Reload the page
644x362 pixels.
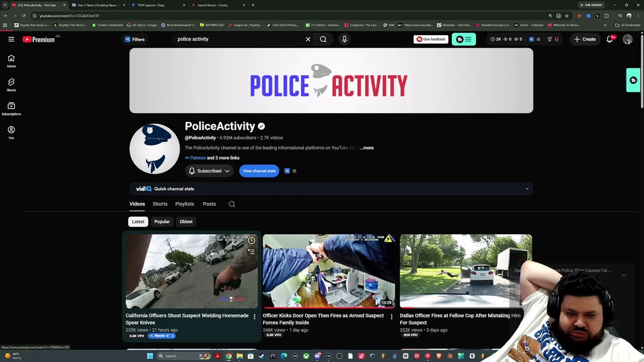[x=24, y=16]
